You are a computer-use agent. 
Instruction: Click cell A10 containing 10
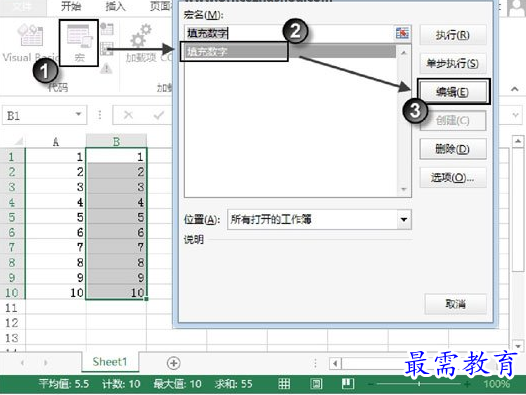[x=56, y=293]
